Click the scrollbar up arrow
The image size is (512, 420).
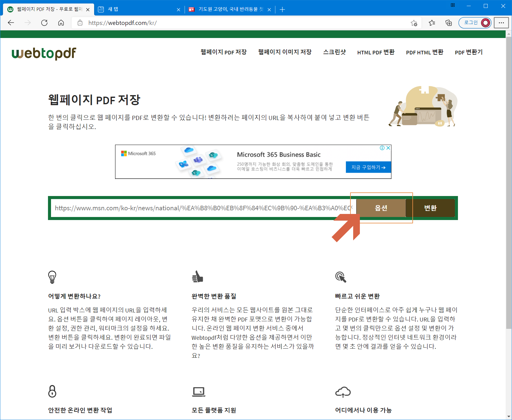click(x=509, y=34)
